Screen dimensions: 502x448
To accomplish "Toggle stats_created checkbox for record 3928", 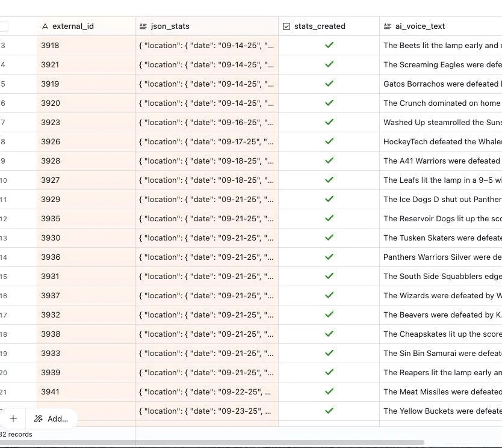I will 329,161.
